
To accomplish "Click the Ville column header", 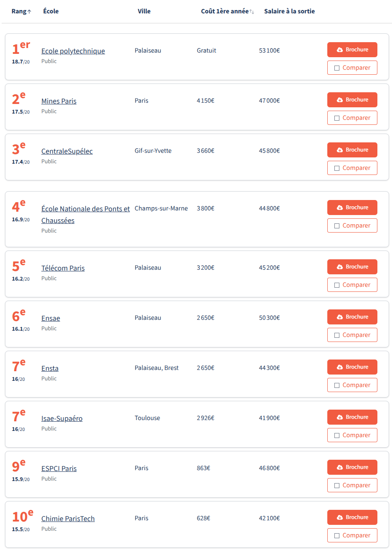I will point(144,11).
